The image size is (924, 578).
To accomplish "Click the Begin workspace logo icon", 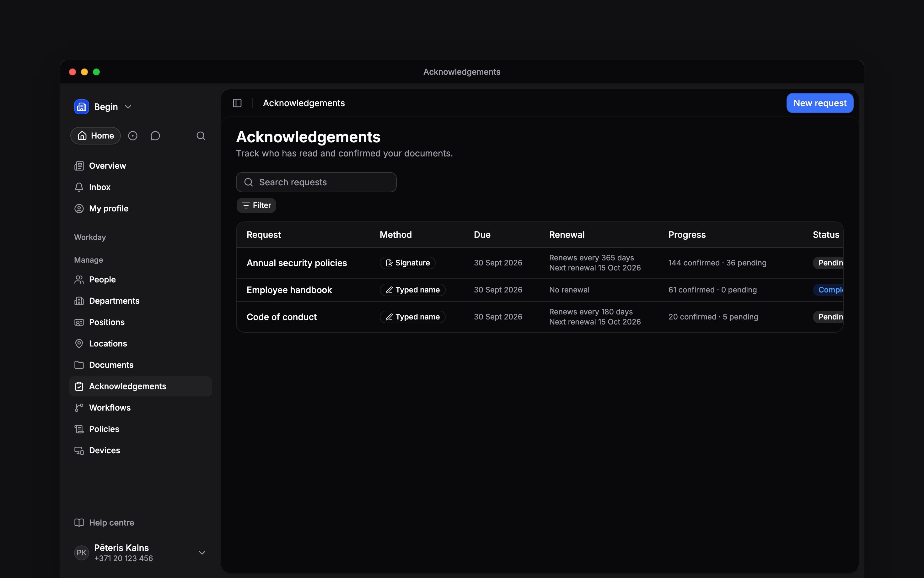I will [81, 107].
